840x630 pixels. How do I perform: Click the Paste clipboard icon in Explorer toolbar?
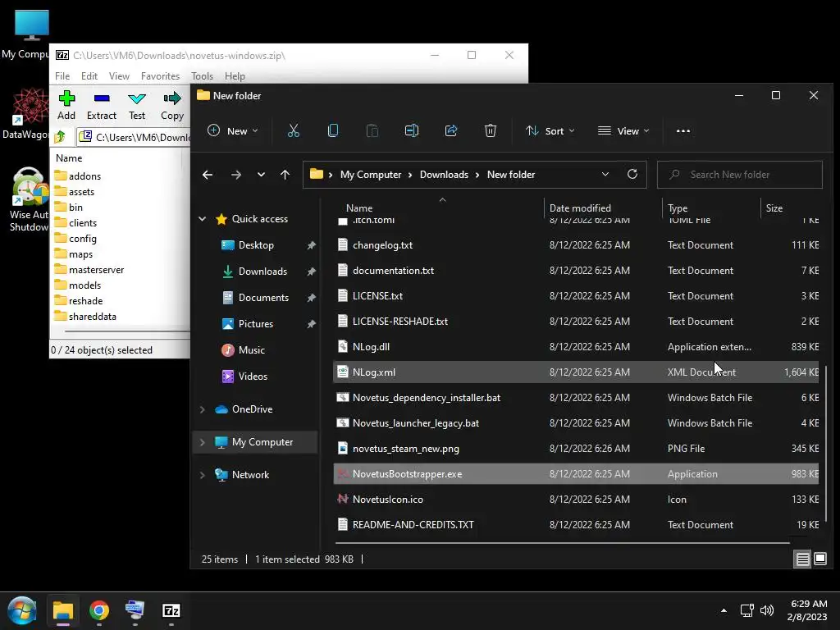[372, 130]
